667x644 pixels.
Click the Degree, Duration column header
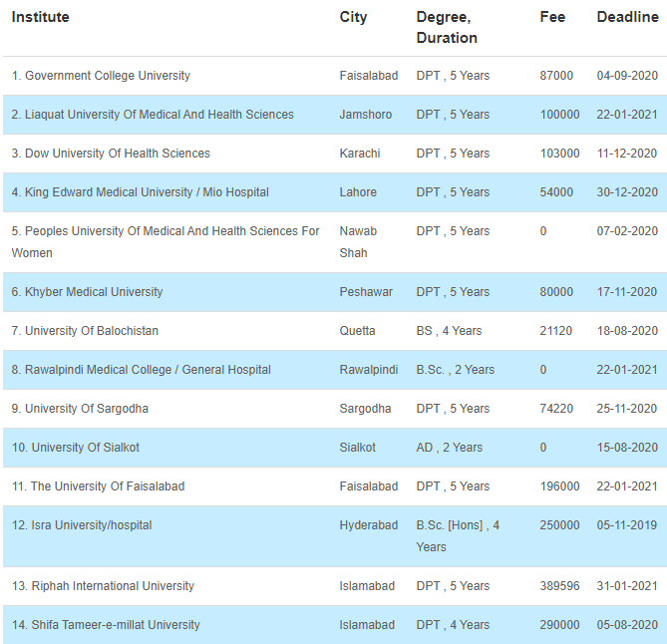447,27
